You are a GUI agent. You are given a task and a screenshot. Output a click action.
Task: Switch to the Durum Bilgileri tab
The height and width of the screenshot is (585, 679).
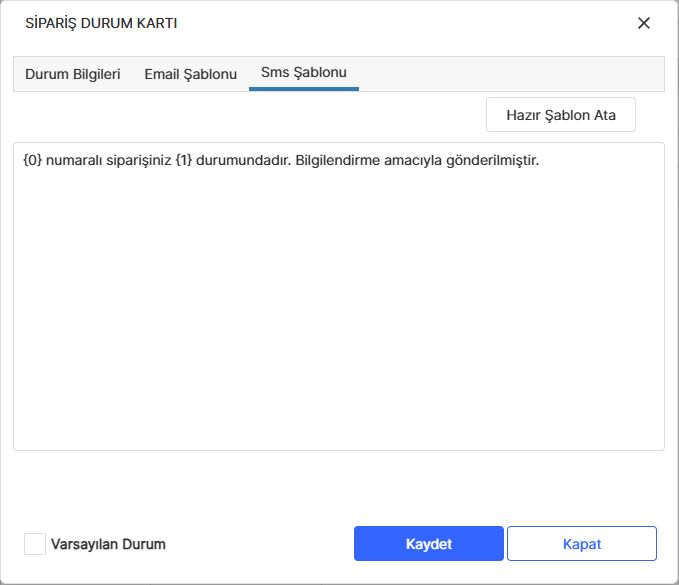72,74
